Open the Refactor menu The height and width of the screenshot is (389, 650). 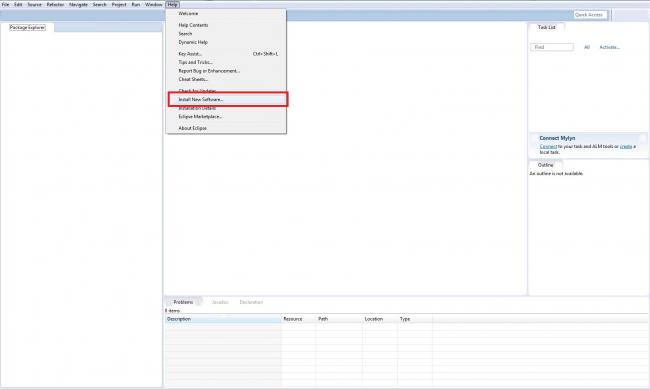click(x=55, y=5)
